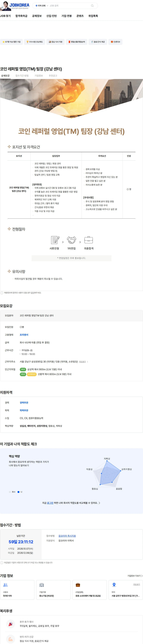Switch to the 기업정보 tab
The image size is (143, 644).
click(x=39, y=76)
